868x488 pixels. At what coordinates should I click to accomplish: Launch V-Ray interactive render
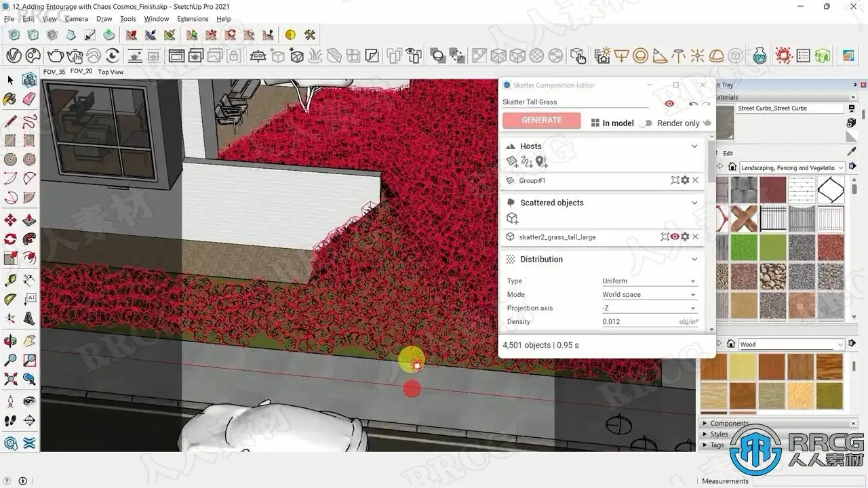pyautogui.click(x=75, y=56)
